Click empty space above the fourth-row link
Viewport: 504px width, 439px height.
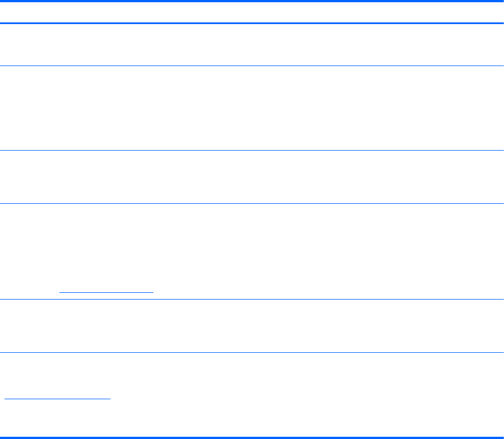pos(106,246)
